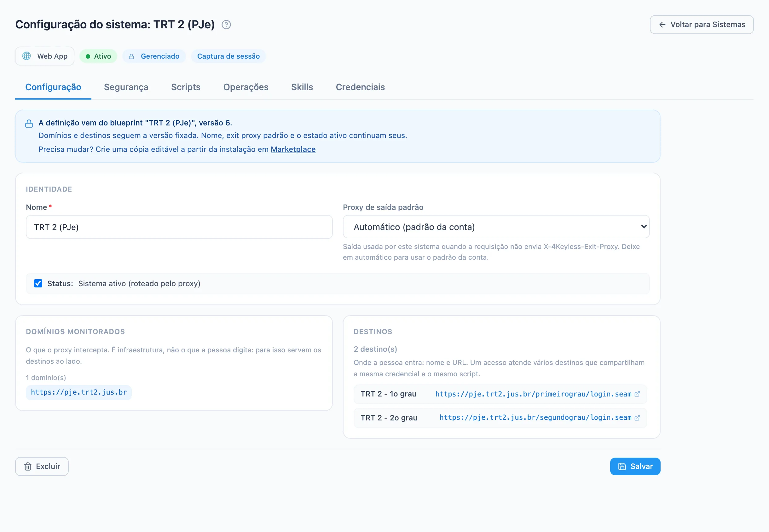Toggle the Status sistema ativo checkbox

click(38, 283)
